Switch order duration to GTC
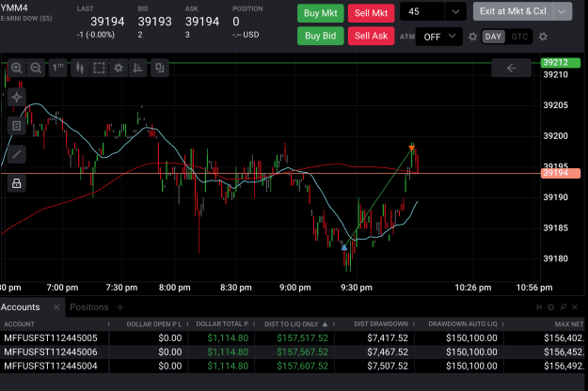 (x=519, y=37)
